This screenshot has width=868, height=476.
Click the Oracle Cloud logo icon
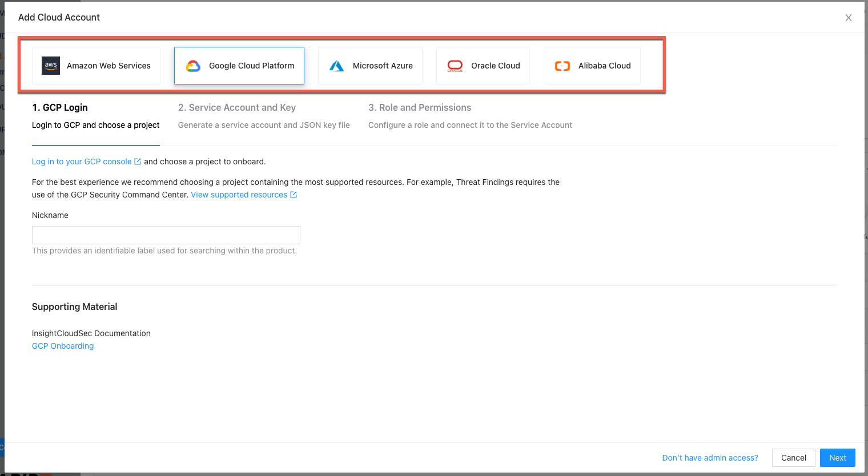click(x=455, y=66)
